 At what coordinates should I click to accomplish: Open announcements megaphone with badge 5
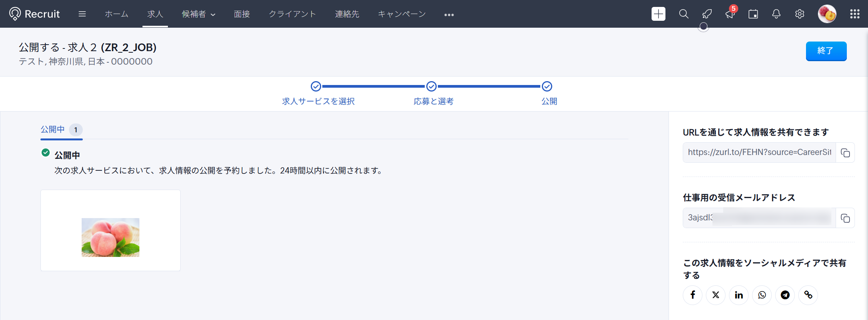[730, 14]
